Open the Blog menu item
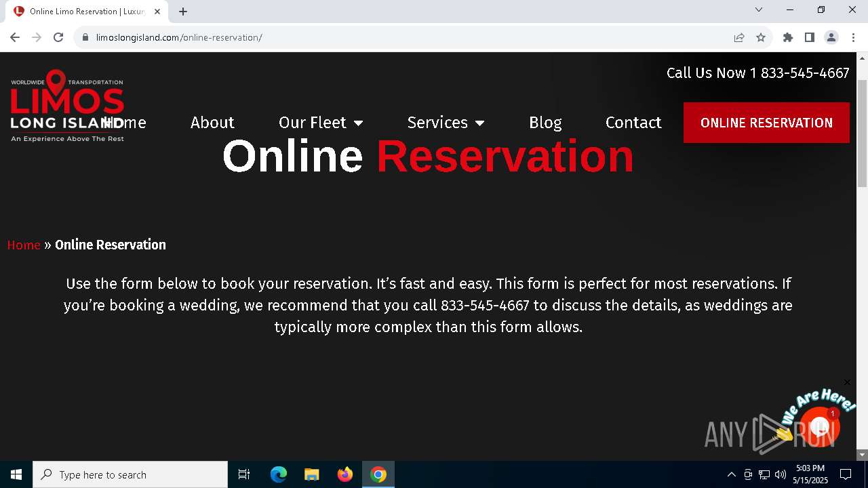This screenshot has width=868, height=488. click(545, 123)
